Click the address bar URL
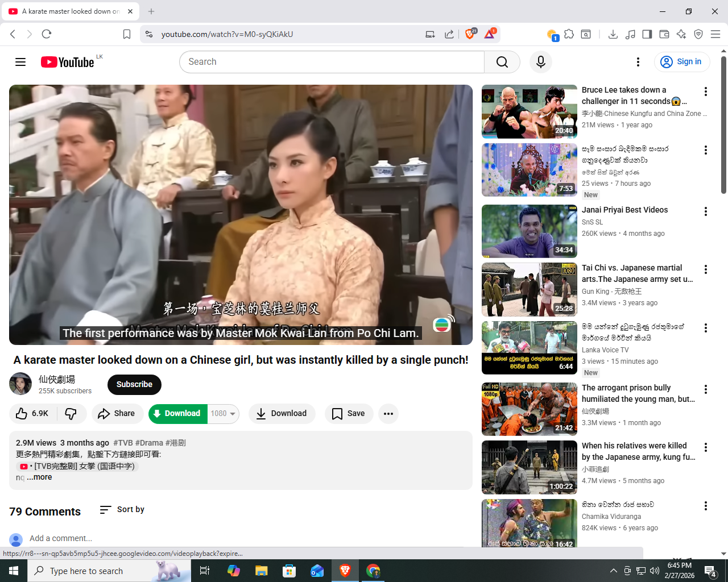Image resolution: width=728 pixels, height=582 pixels. coord(227,34)
